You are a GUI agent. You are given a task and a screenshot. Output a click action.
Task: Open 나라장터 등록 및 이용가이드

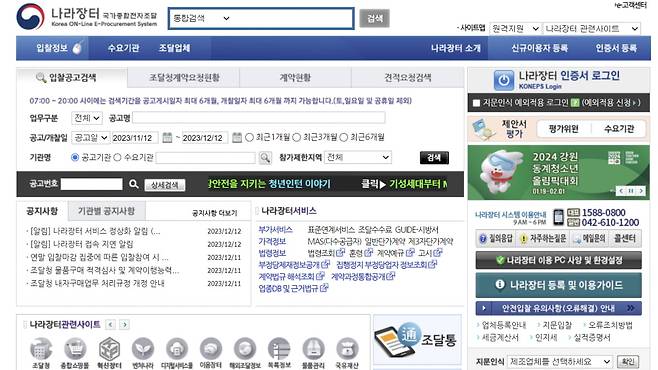click(559, 285)
